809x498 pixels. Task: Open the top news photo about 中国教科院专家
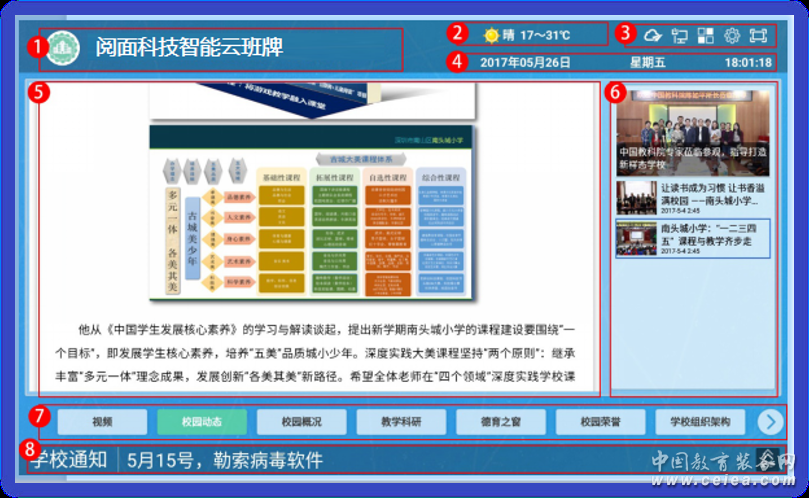(693, 130)
